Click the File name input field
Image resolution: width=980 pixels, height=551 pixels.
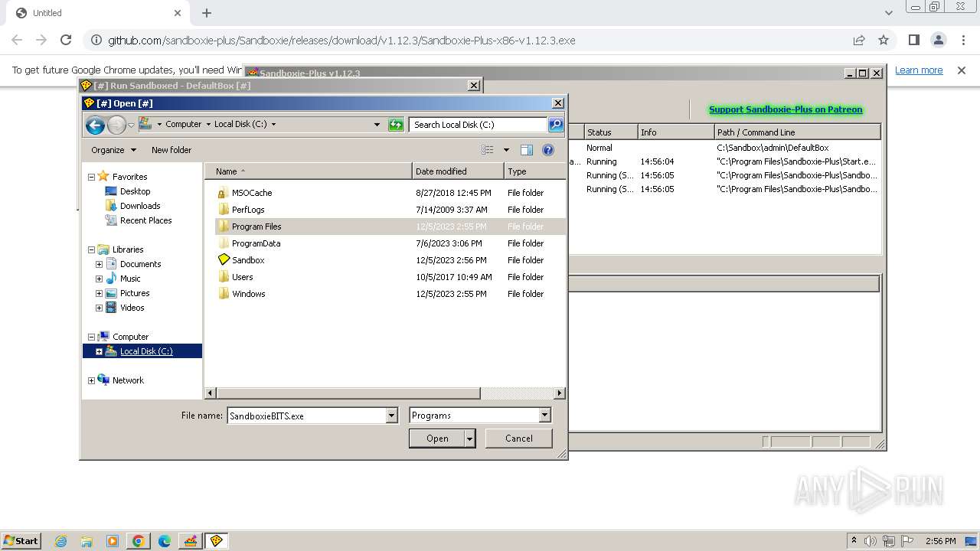click(x=306, y=416)
